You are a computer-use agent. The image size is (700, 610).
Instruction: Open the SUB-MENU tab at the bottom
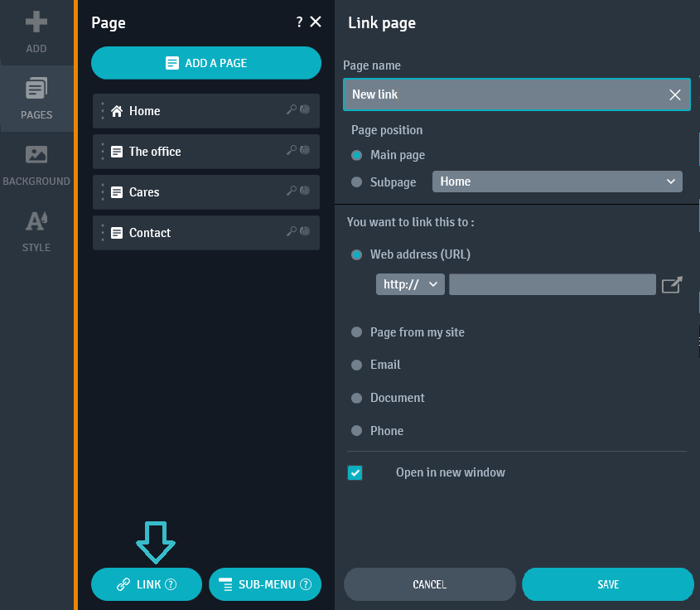point(265,584)
